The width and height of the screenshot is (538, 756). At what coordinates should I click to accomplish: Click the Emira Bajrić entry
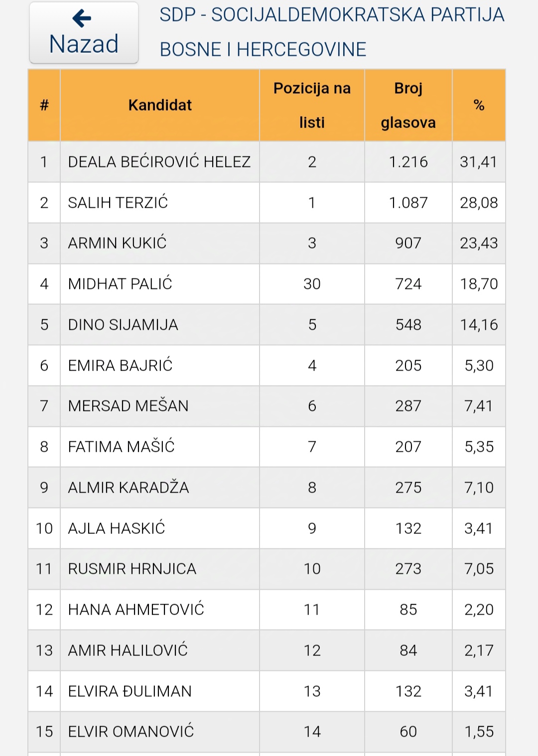point(120,366)
